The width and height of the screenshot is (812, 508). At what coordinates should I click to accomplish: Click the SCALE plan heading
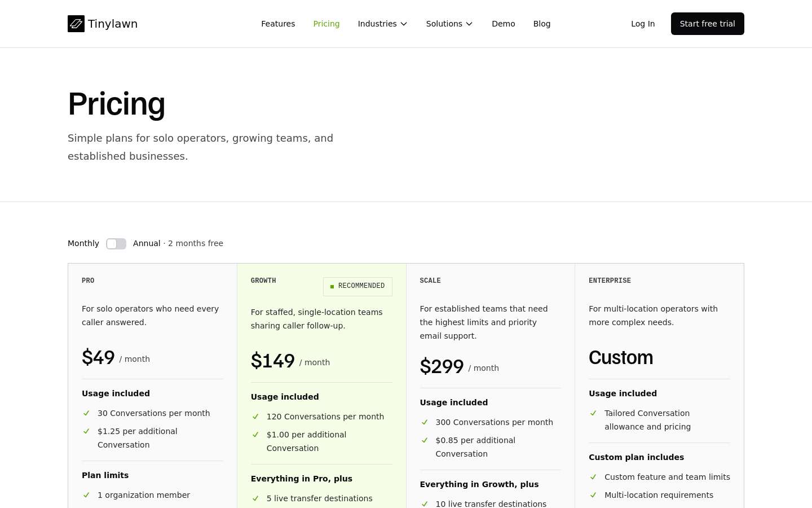(x=430, y=281)
